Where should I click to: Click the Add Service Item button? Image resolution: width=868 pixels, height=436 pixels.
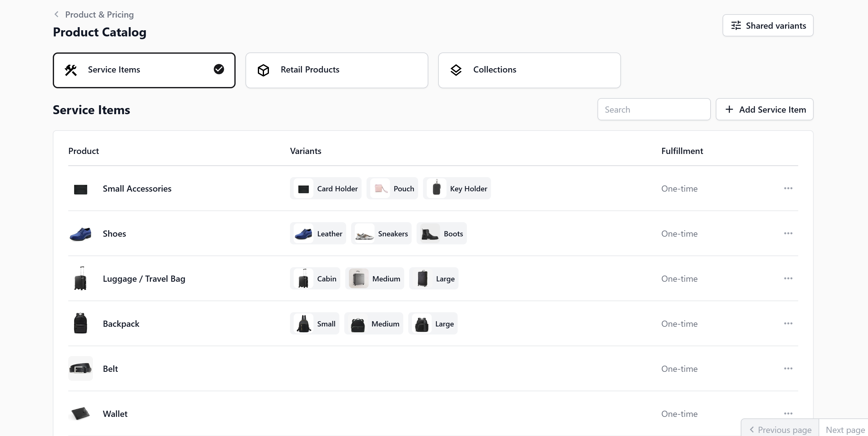[x=764, y=110]
